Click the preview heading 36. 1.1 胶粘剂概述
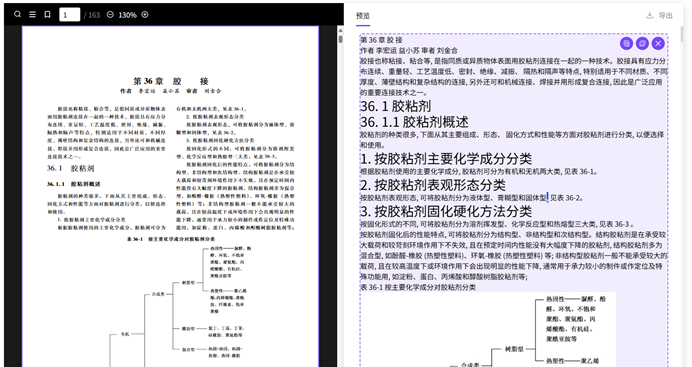 tap(414, 122)
